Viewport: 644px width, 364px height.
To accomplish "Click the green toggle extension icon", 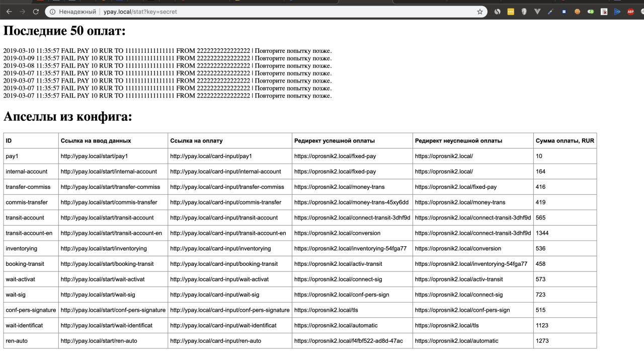I will [591, 12].
